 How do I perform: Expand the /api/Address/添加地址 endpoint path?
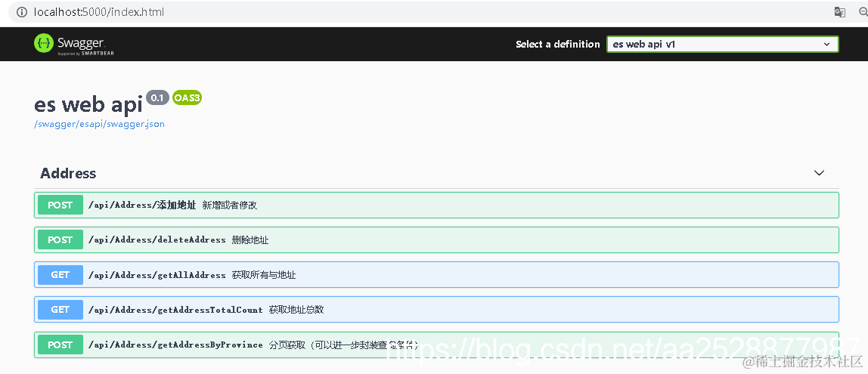click(142, 206)
